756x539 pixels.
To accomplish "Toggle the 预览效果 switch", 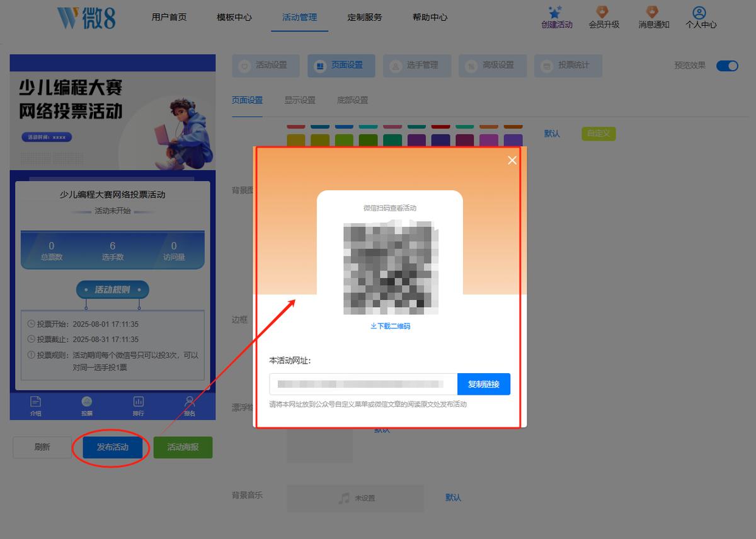I will [x=727, y=66].
